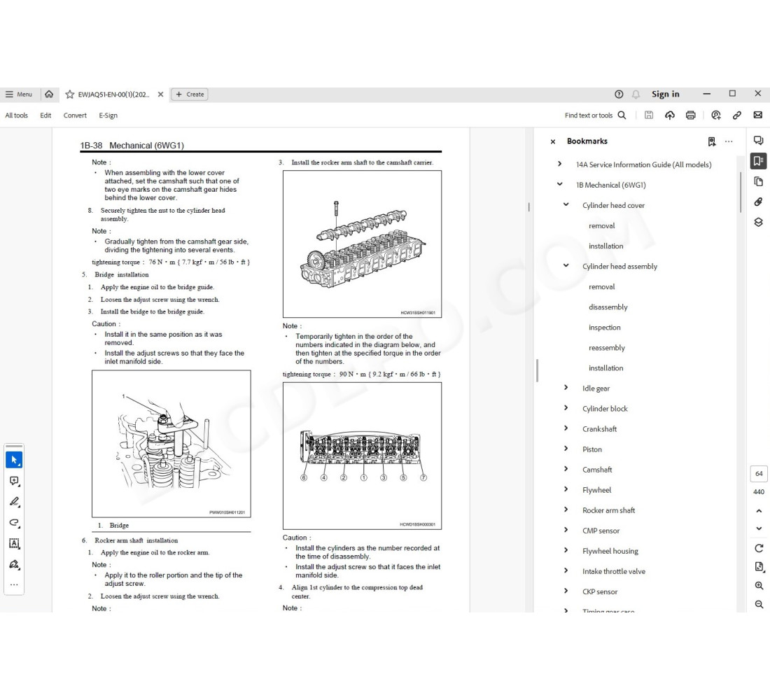
Task: Toggle the Comments panel icon
Action: 758,141
